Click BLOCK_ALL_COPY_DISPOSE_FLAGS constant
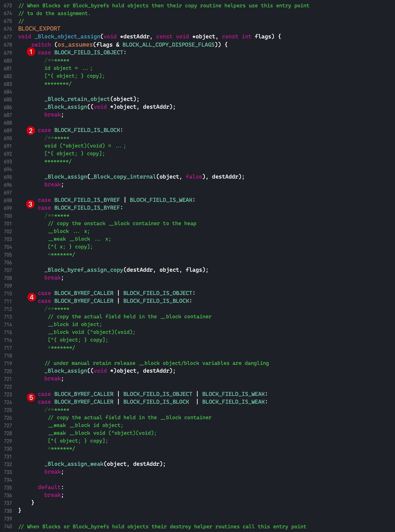395x532 pixels. click(168, 45)
